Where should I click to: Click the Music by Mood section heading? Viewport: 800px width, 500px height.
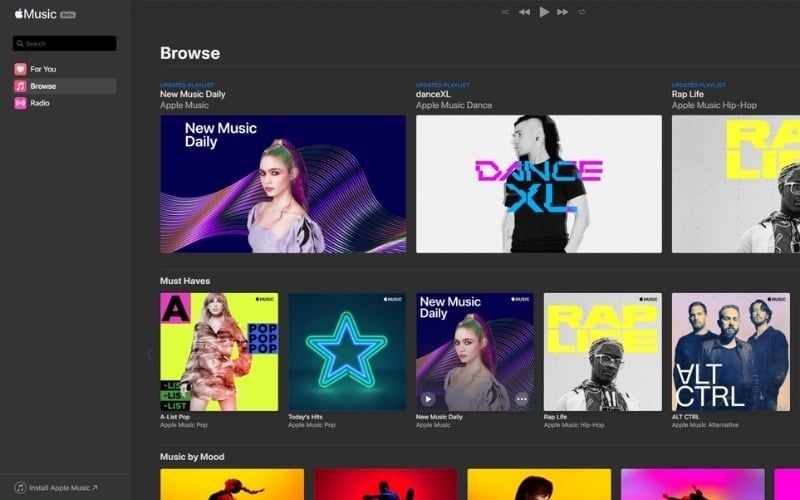[x=192, y=457]
